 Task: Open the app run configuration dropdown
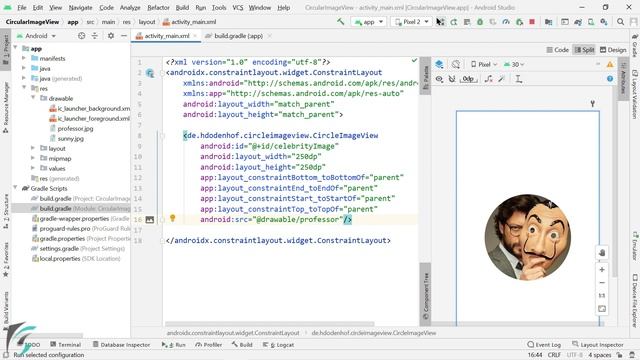[x=369, y=22]
